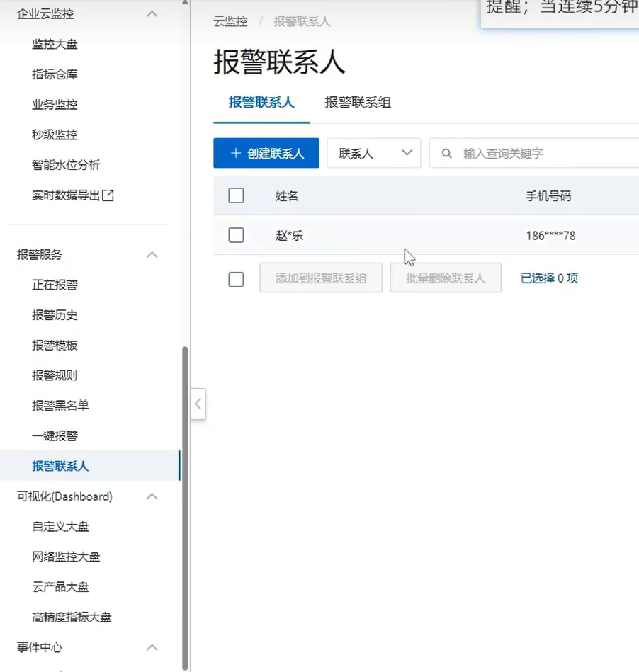639x672 pixels.
Task: Toggle the bottom batch-action checkbox
Action: click(x=236, y=280)
